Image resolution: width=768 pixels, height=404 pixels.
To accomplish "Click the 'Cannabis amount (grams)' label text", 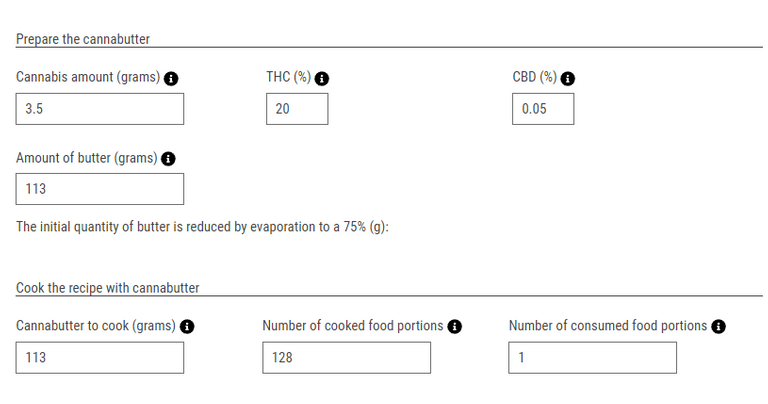I will pos(88,77).
